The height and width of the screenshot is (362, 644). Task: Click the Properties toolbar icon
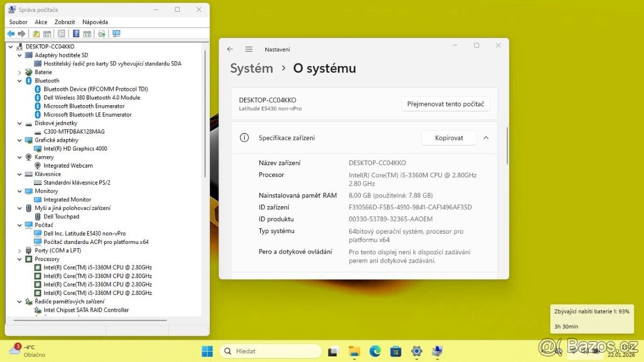tap(62, 33)
